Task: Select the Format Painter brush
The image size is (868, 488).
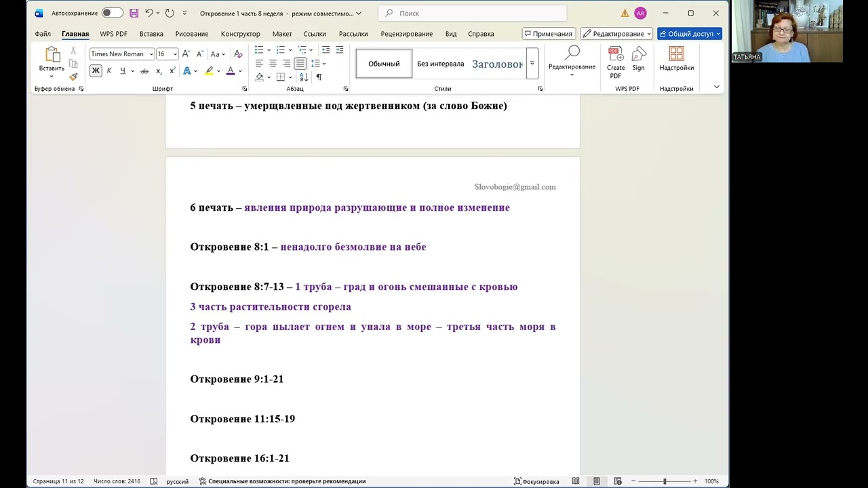Action: 73,76
